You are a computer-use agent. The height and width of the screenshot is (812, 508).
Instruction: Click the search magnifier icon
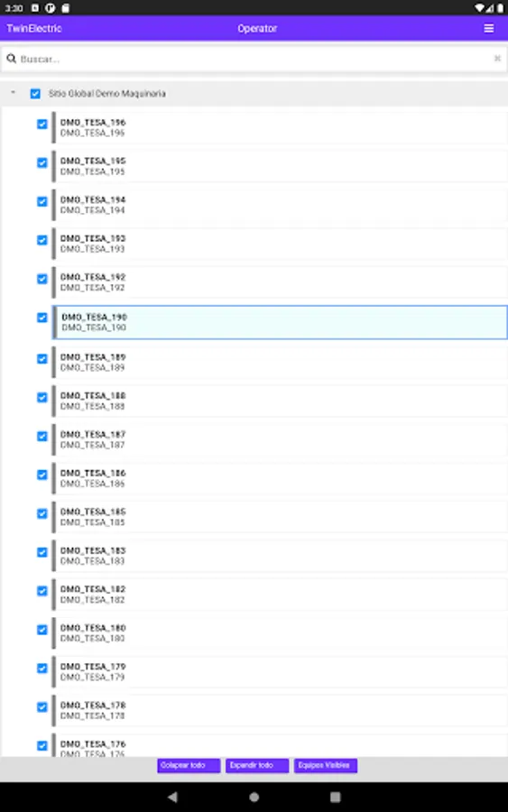[12, 59]
